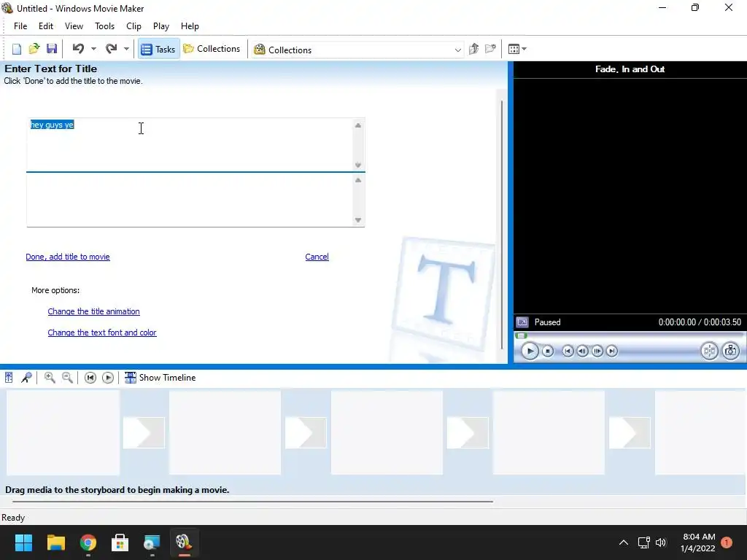
Task: Open the Play menu
Action: click(x=161, y=26)
